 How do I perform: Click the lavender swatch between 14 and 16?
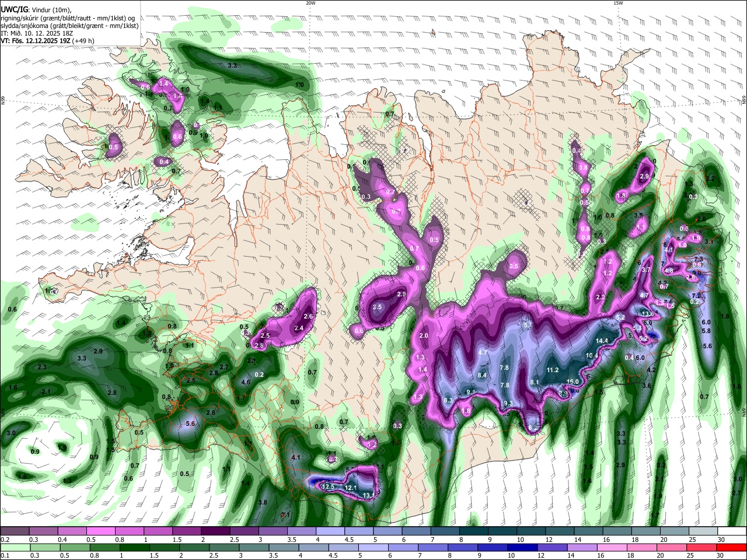point(582,547)
